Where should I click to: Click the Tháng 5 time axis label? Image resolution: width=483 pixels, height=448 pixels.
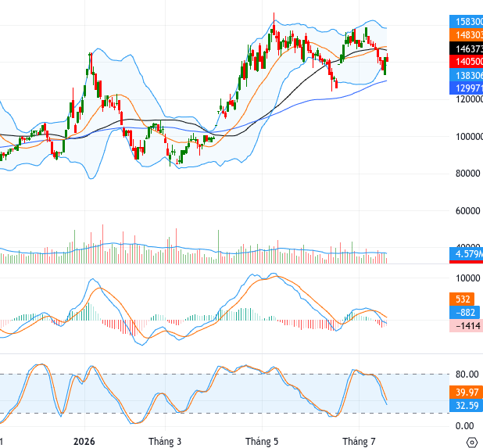[262, 442]
